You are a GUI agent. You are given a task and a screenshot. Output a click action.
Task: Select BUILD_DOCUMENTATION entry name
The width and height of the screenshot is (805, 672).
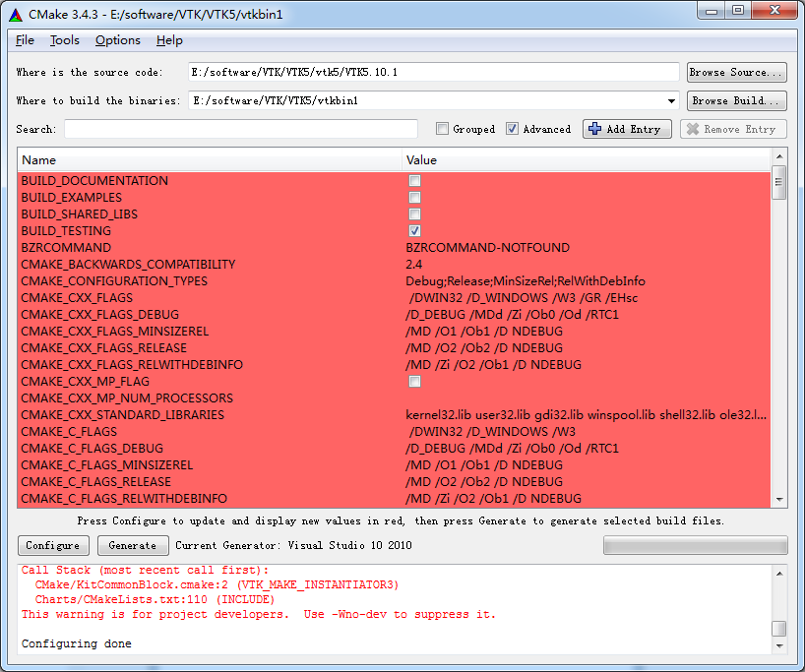click(x=94, y=181)
